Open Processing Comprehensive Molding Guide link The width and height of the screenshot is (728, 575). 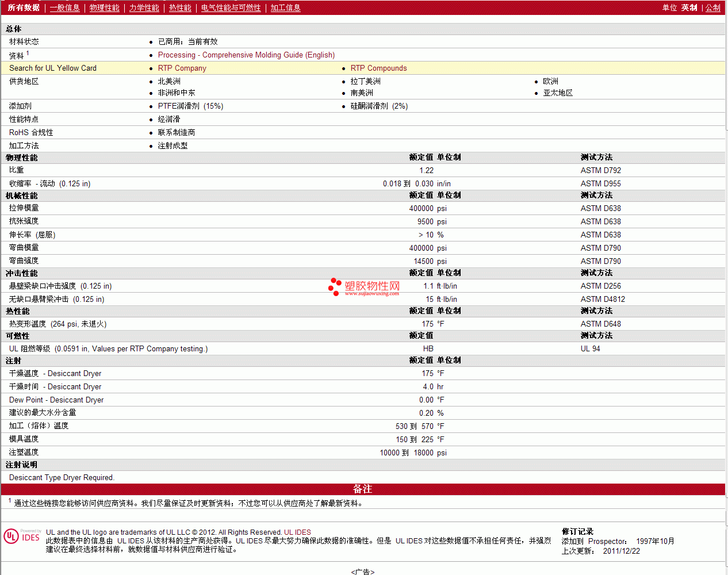click(x=246, y=55)
